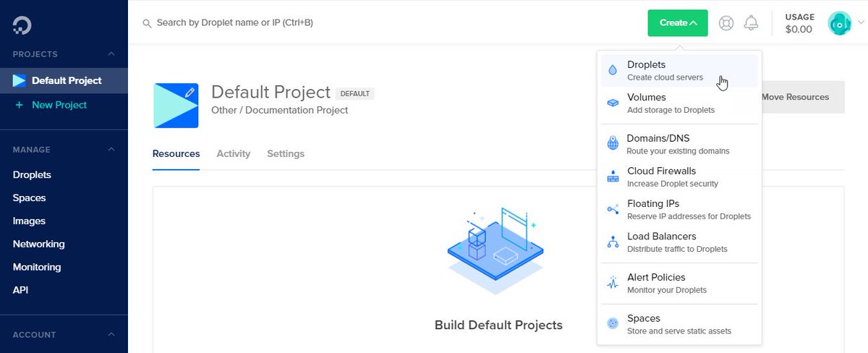This screenshot has width=868, height=353.
Task: Click the Domains/DNS globe icon
Action: tap(613, 144)
